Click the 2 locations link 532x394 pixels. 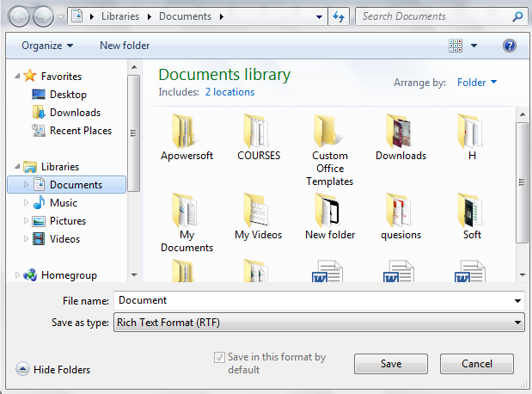[229, 92]
